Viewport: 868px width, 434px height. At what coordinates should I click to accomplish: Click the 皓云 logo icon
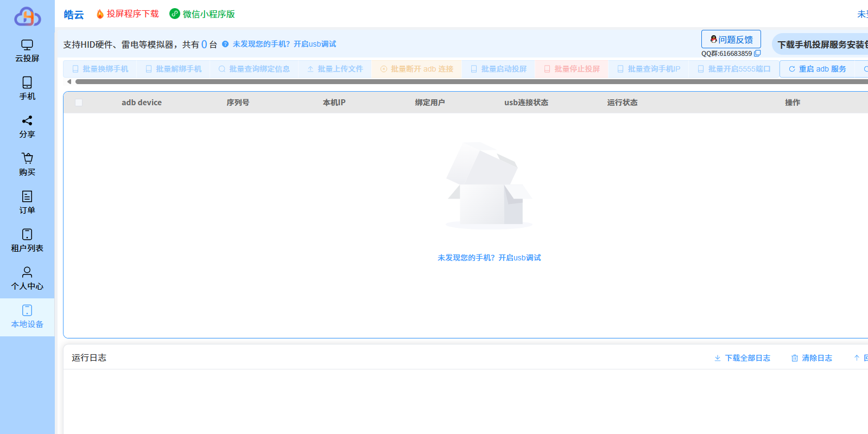pos(27,16)
